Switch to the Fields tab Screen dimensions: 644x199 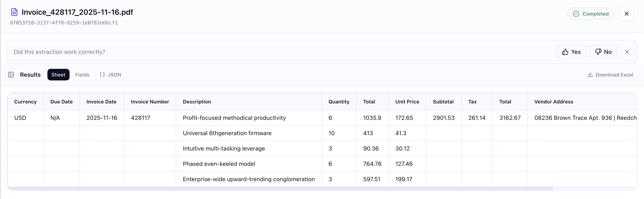click(82, 75)
